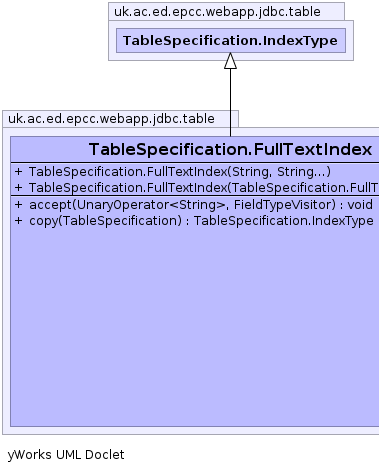Screen dimensions: 379x472
Task: Click the plus marker of first constructor
Action: pos(18,172)
